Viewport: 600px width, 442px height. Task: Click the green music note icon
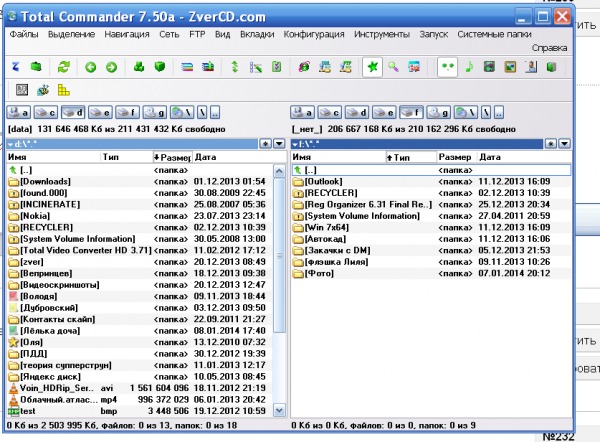(x=469, y=67)
